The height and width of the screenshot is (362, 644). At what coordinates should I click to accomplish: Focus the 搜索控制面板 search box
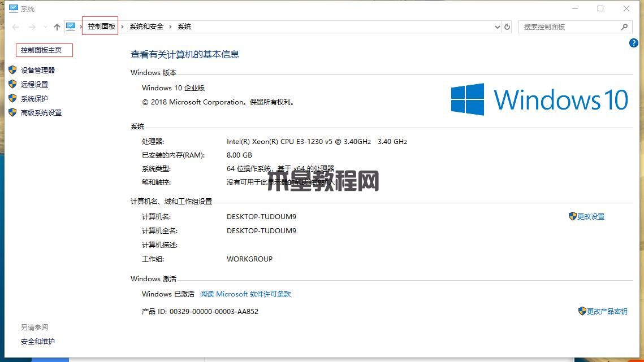click(576, 27)
